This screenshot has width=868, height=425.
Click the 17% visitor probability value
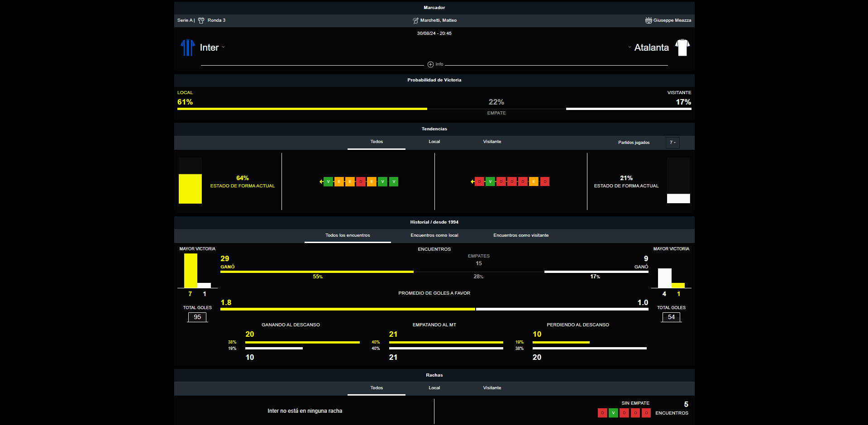pyautogui.click(x=683, y=102)
